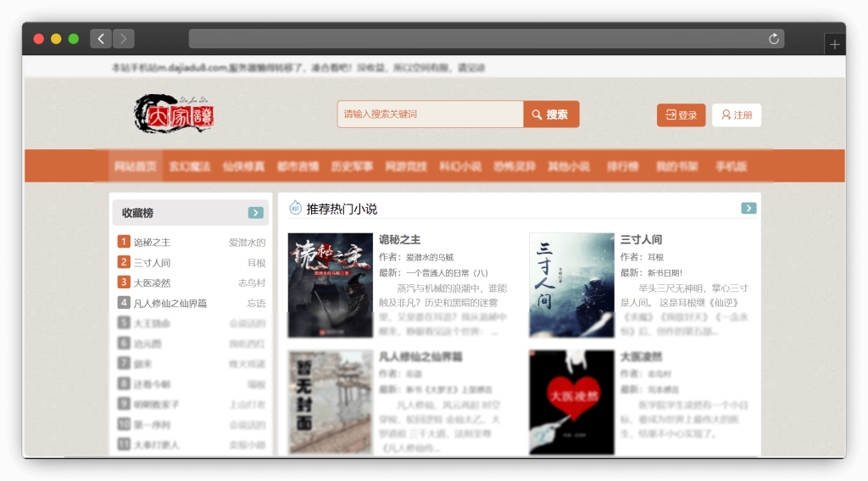Click author 忘语 in 收藏榜 row 4
The width and height of the screenshot is (868, 481).
pyautogui.click(x=256, y=303)
